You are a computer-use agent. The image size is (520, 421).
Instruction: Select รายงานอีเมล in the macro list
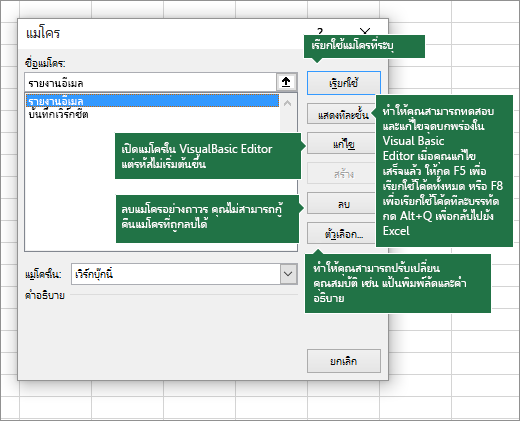pos(152,101)
